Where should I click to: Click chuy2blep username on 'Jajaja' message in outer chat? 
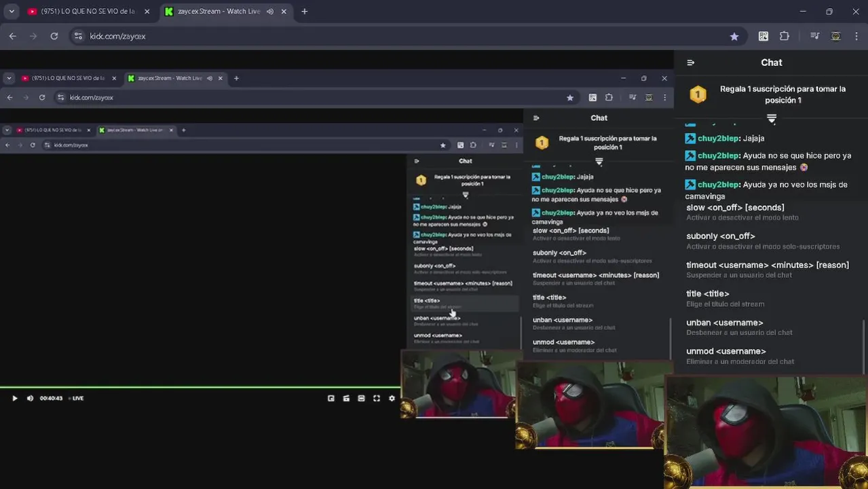click(x=718, y=138)
